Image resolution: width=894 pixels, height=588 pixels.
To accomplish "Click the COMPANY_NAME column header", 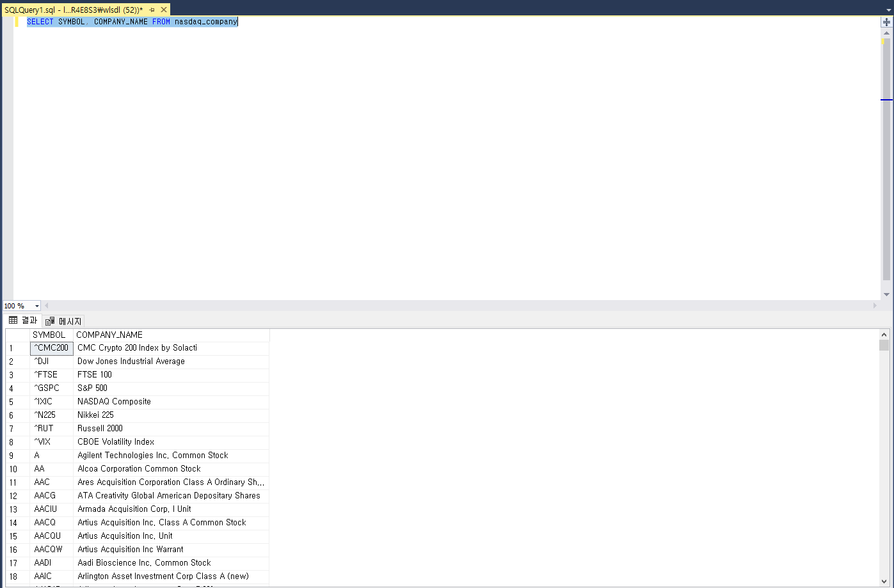I will click(171, 335).
